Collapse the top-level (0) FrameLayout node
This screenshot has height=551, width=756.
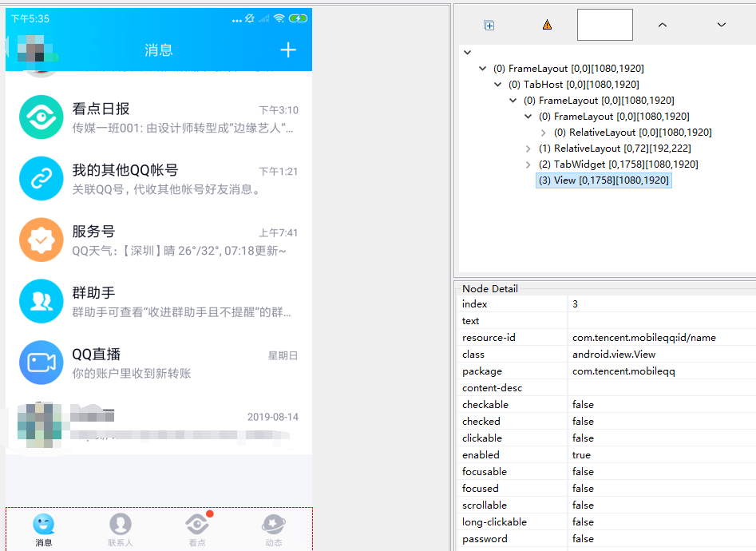coord(483,69)
